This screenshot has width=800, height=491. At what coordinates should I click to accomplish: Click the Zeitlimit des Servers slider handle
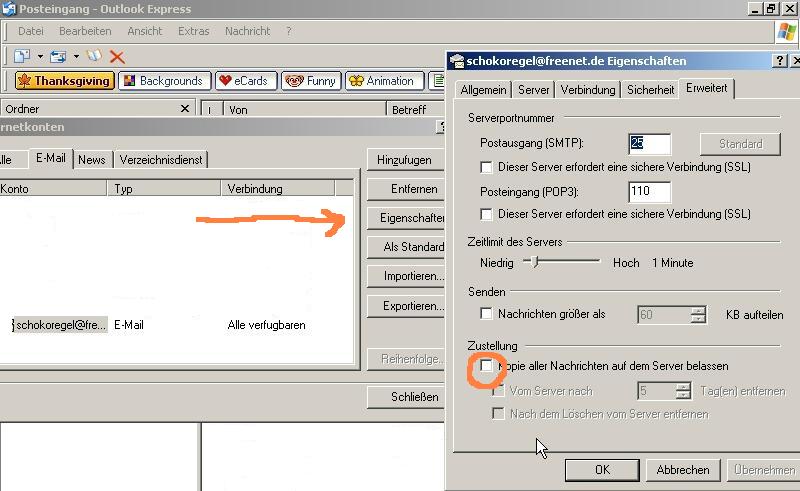(x=534, y=262)
